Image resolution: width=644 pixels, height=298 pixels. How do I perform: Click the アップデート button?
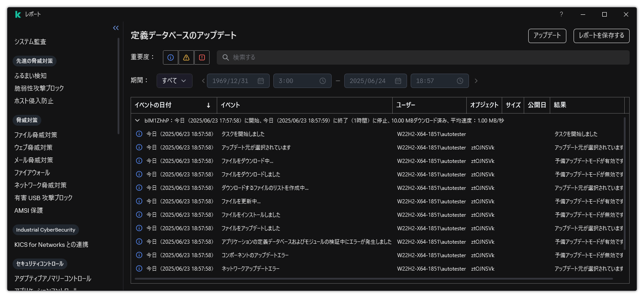pos(547,36)
